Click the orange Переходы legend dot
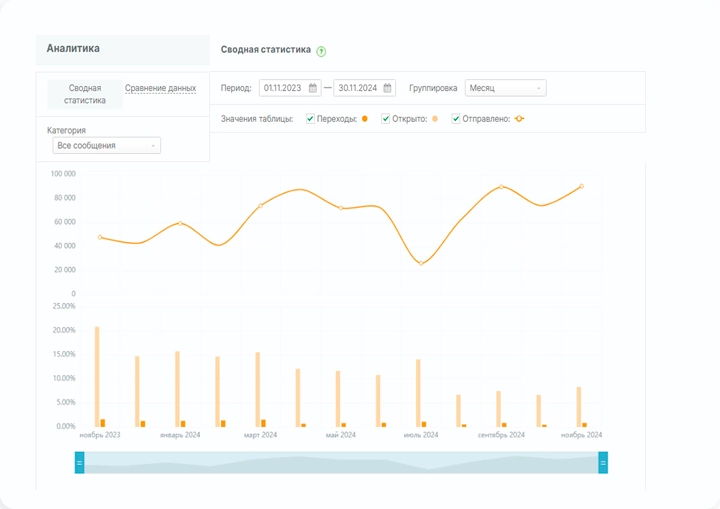The height and width of the screenshot is (509, 720). 365,119
